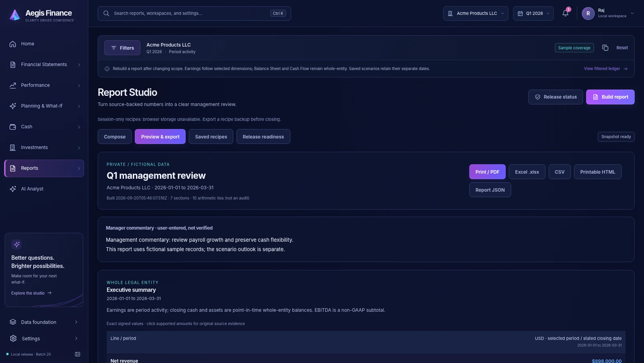Click the search magnifier icon
This screenshot has height=363, width=644.
(x=106, y=13)
